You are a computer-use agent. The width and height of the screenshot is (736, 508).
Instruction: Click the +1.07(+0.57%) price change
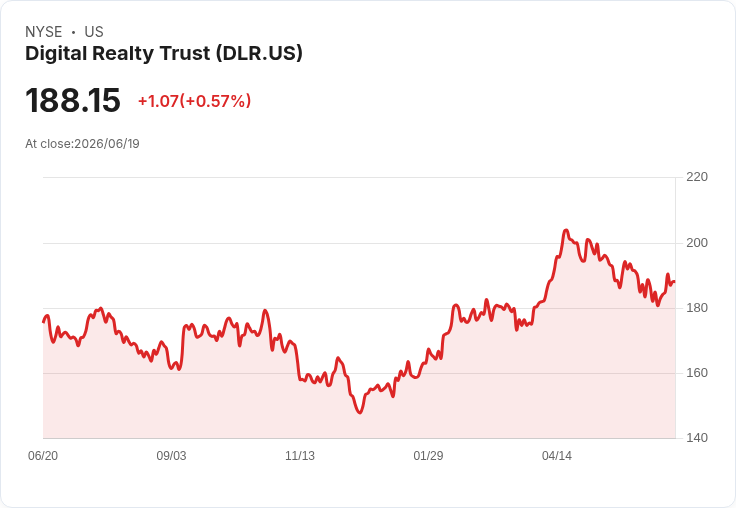pyautogui.click(x=194, y=101)
